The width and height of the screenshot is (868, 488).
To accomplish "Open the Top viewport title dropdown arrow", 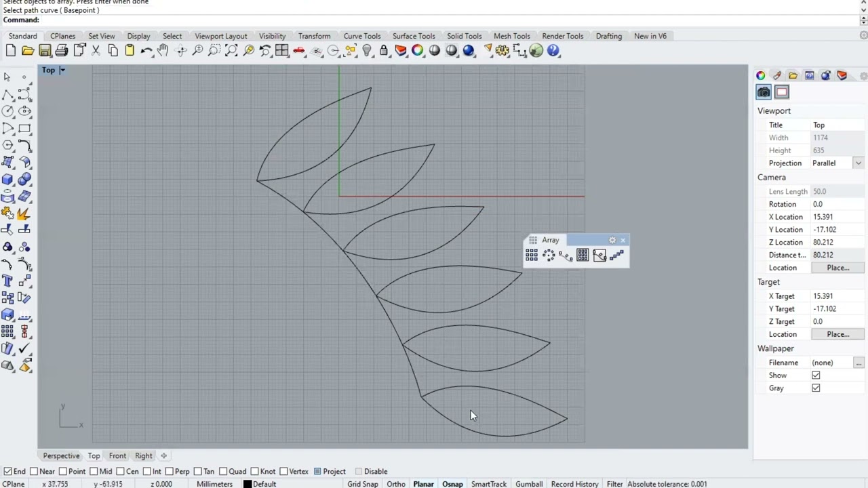I will pyautogui.click(x=62, y=70).
